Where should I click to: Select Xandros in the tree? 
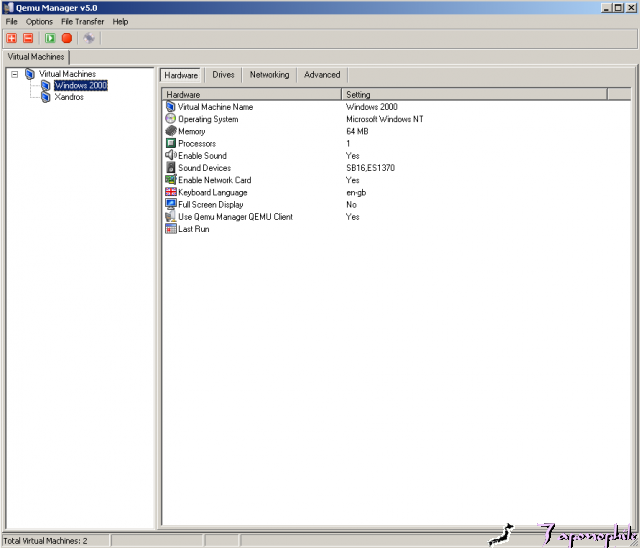pyautogui.click(x=69, y=97)
